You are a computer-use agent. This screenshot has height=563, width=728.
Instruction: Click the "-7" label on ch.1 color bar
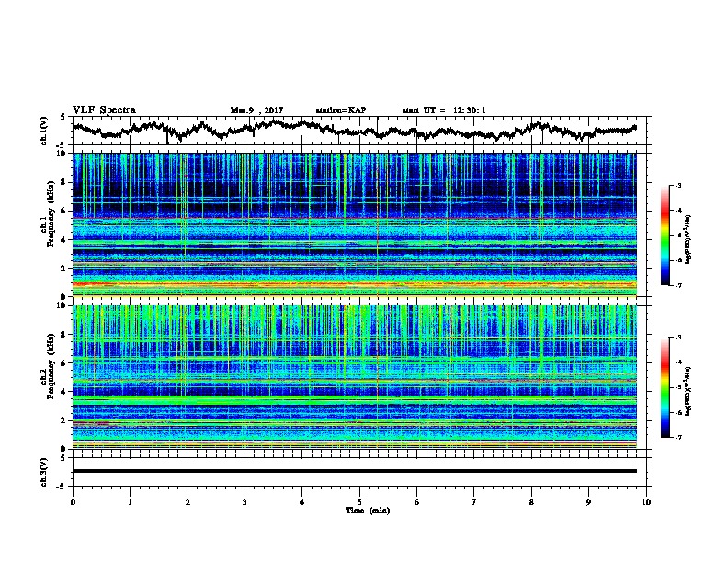677,285
